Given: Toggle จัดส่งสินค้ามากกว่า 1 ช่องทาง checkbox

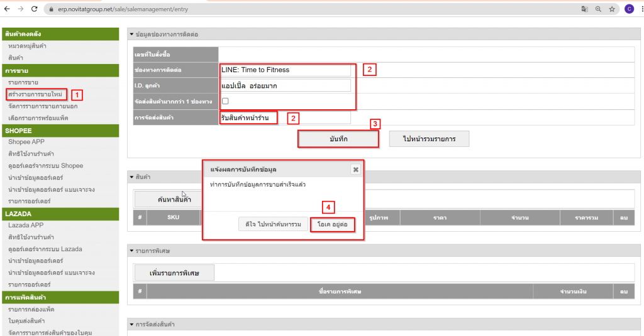Looking at the screenshot, I should [225, 101].
